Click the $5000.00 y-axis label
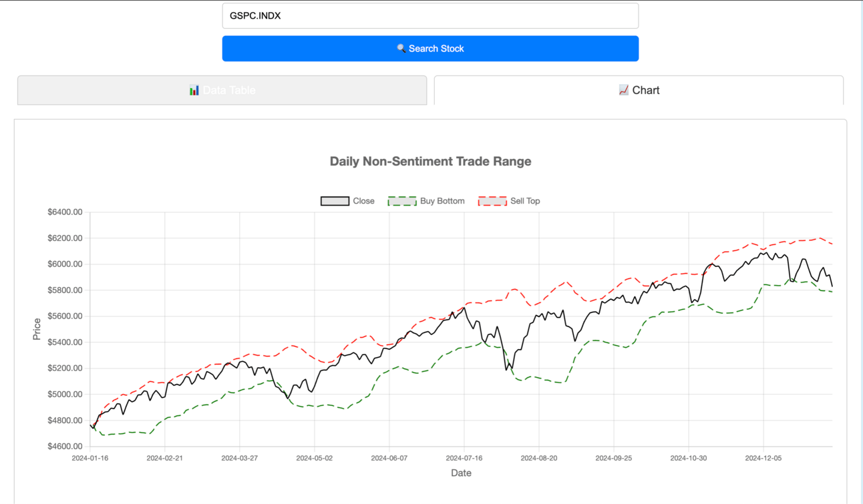Screen dimensions: 863x504 [65, 395]
